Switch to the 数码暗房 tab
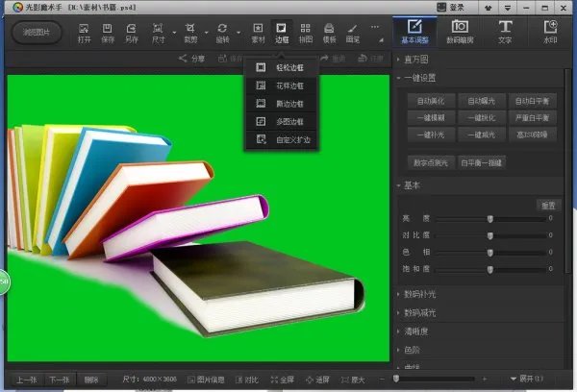The width and height of the screenshot is (577, 392). [461, 30]
